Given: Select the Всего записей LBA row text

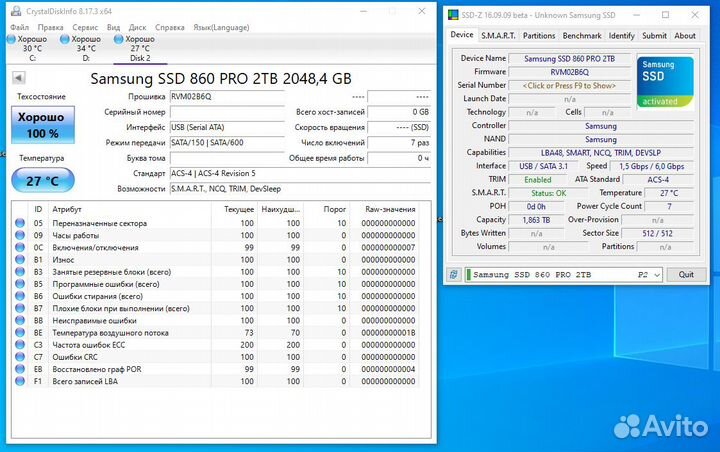Looking at the screenshot, I should pyautogui.click(x=85, y=381).
